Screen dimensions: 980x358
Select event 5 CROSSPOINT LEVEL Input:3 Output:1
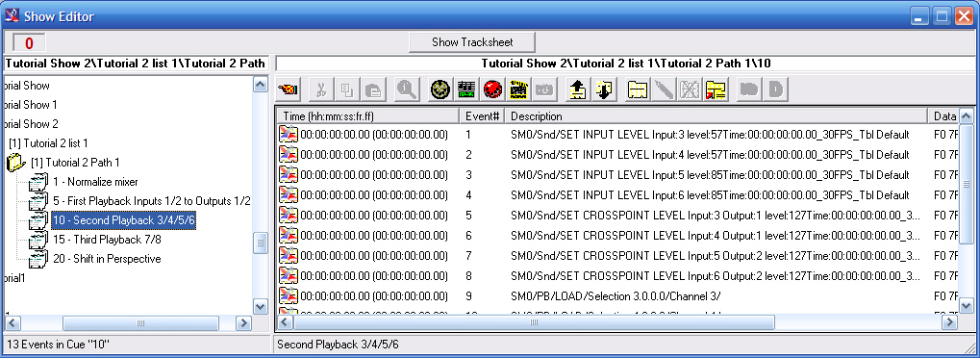pos(715,216)
